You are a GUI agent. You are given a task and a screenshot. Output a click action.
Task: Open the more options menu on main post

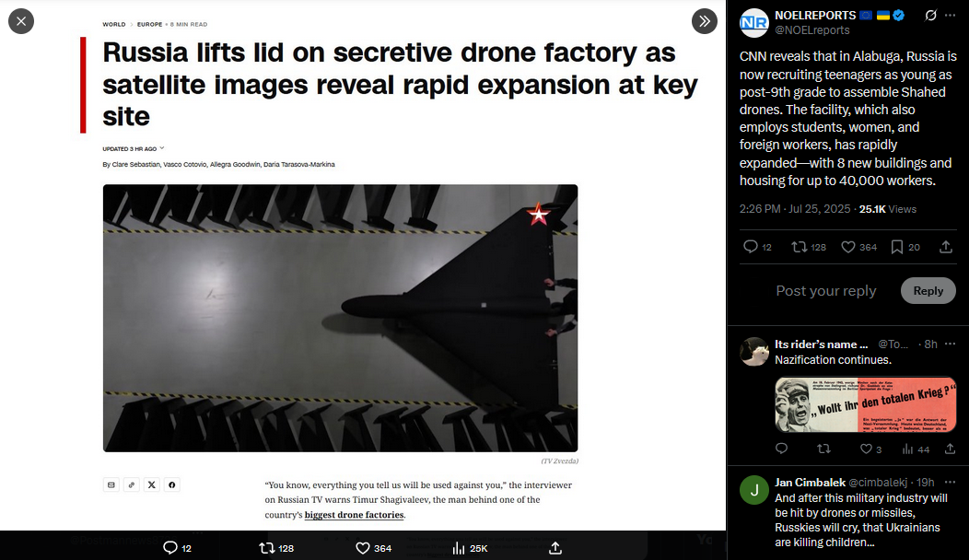[x=951, y=16]
